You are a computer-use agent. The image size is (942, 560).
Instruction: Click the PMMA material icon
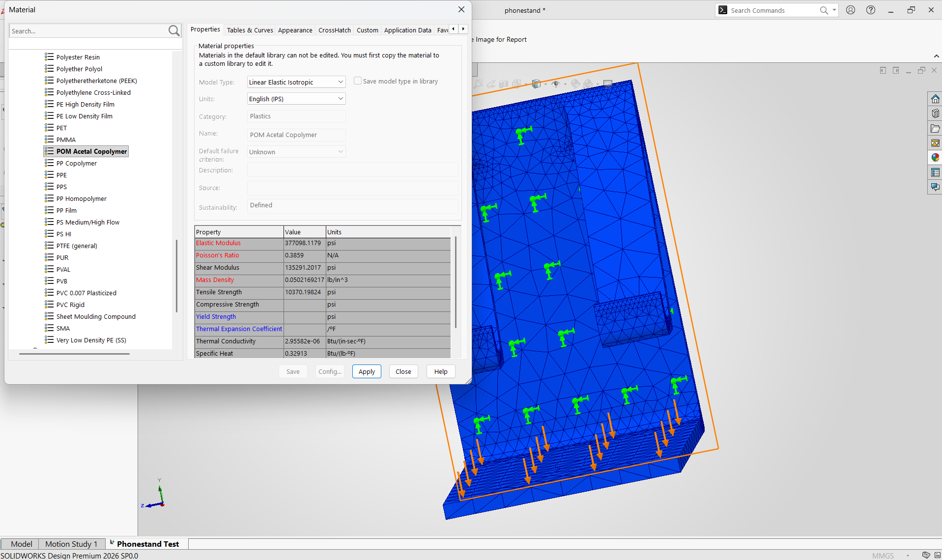click(49, 140)
